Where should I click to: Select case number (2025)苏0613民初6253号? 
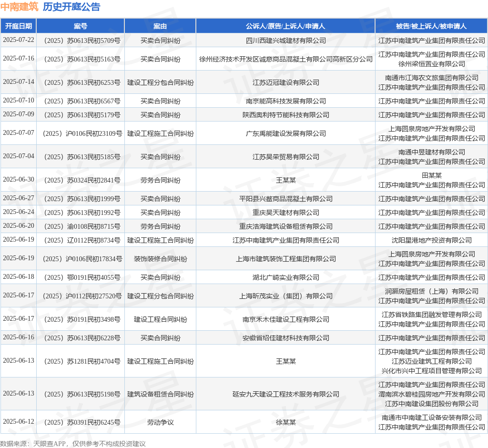point(81,82)
